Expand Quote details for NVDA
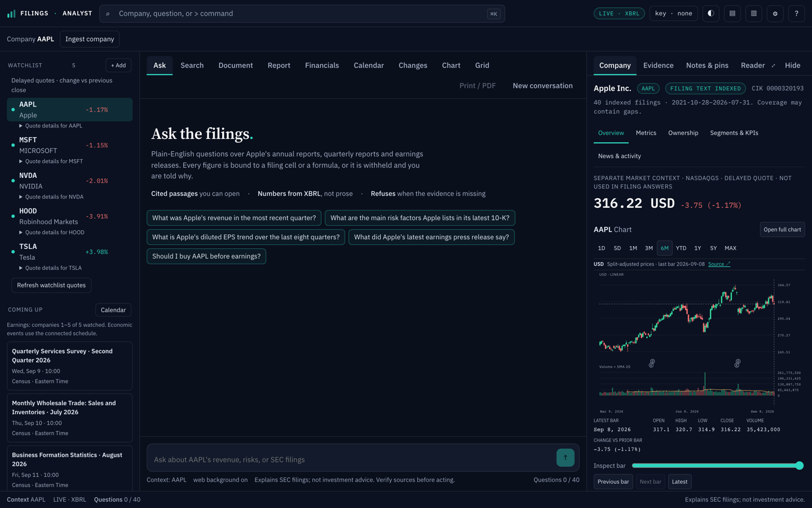This screenshot has width=812, height=508. (x=51, y=197)
